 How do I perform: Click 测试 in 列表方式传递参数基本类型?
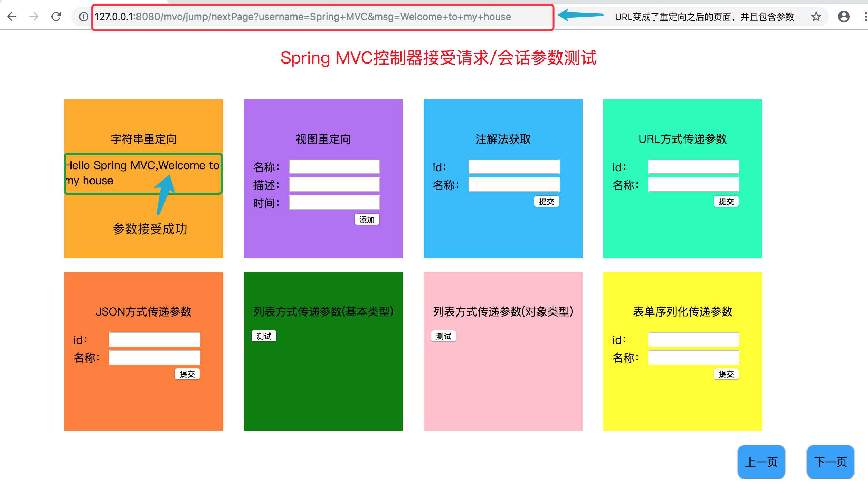coord(264,336)
